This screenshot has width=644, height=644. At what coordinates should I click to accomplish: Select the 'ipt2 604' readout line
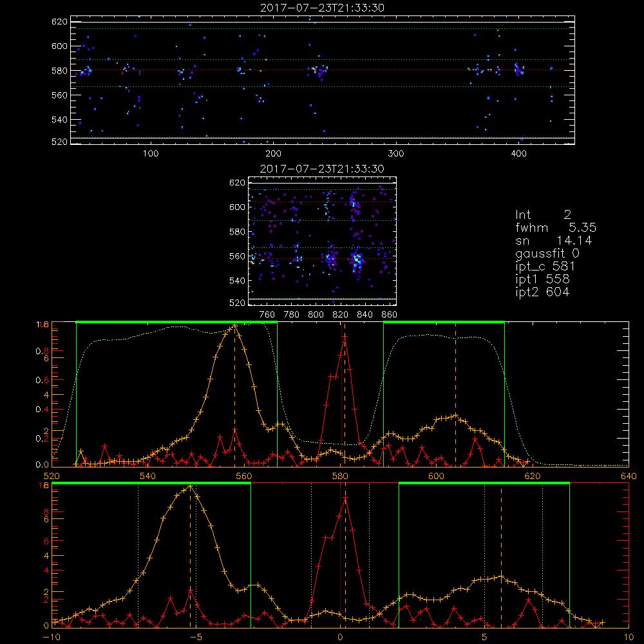(542, 292)
